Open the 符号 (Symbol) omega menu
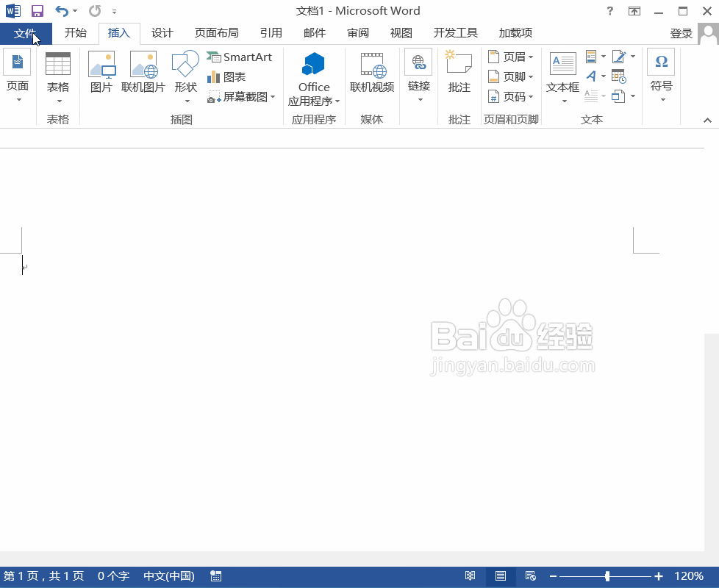Screen dimensions: 719x588 click(x=661, y=76)
